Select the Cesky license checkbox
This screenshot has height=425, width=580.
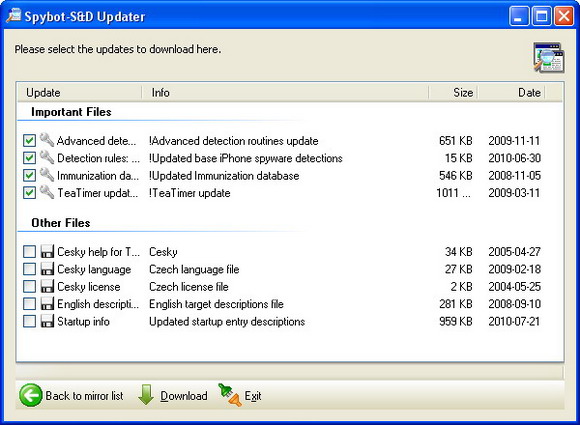pyautogui.click(x=29, y=286)
